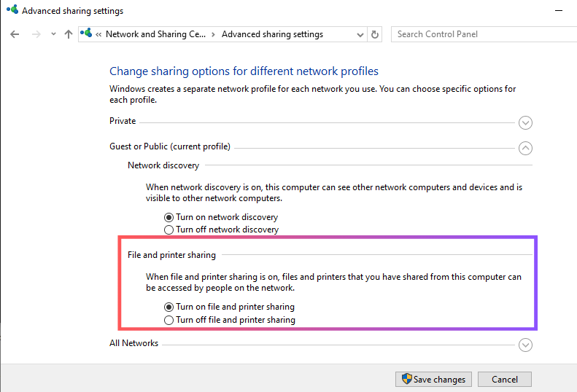This screenshot has width=577, height=392.
Task: Click the double-chevron before Network and Sharing
Action: pyautogui.click(x=98, y=34)
